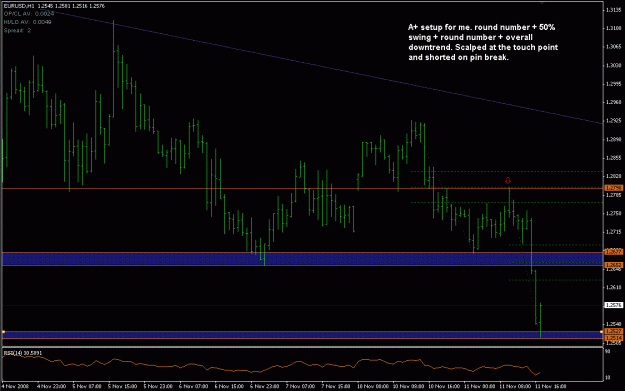Click the '6 Nov 23:00' time axis label

265,386
